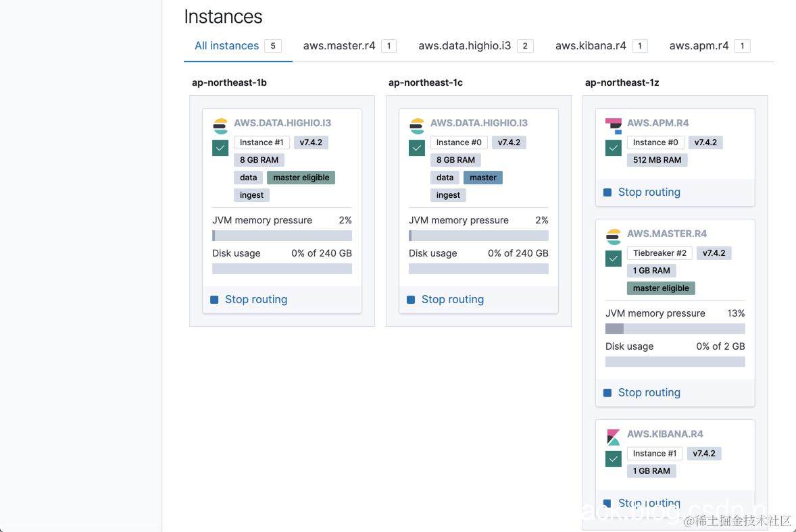Click the AWS.MASTER.R4 card title
This screenshot has width=796, height=532.
[666, 234]
